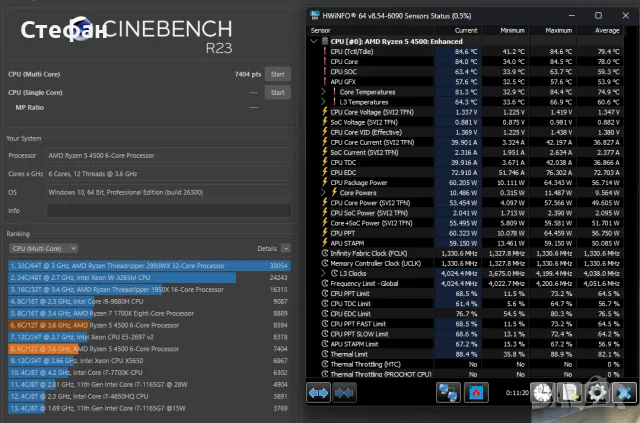Click the CPU chip icon next to AMD Ryzen 5 4500
The height and width of the screenshot is (423, 640).
tap(325, 41)
